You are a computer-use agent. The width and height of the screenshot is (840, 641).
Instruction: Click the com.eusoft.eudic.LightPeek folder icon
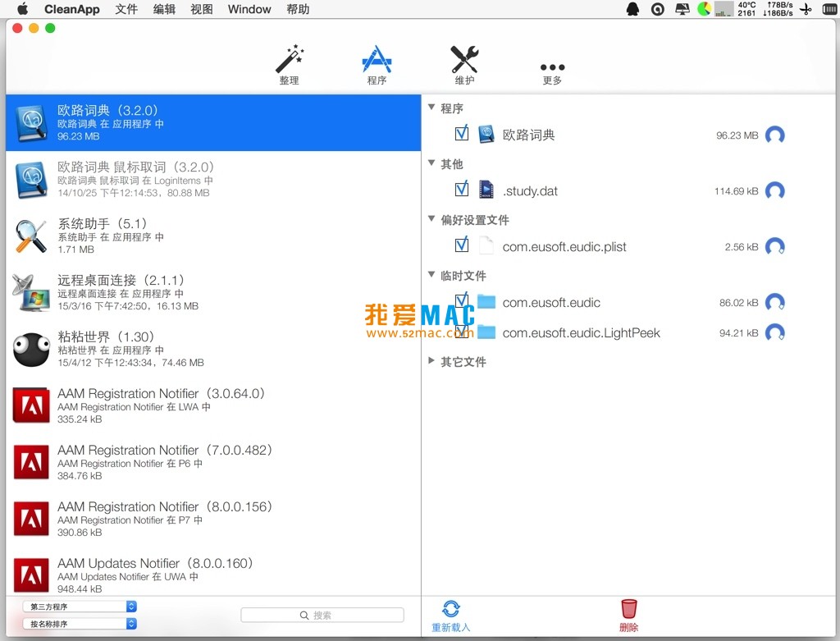click(x=486, y=332)
